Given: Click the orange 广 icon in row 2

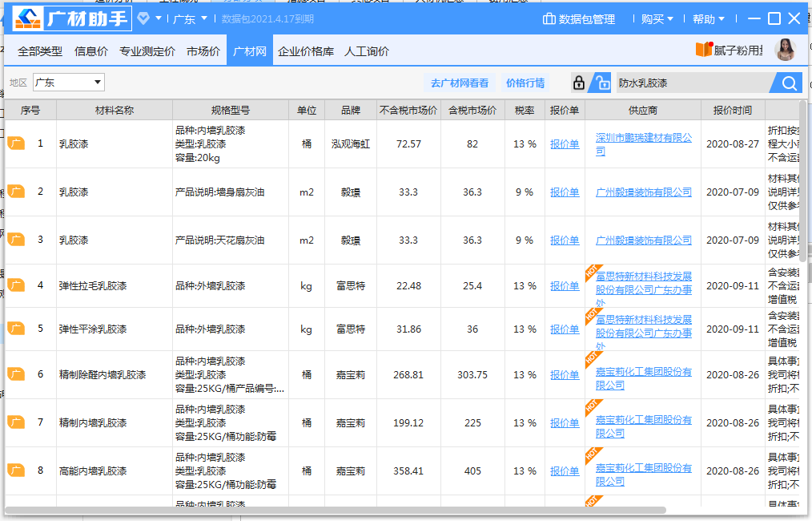Looking at the screenshot, I should 16,192.
